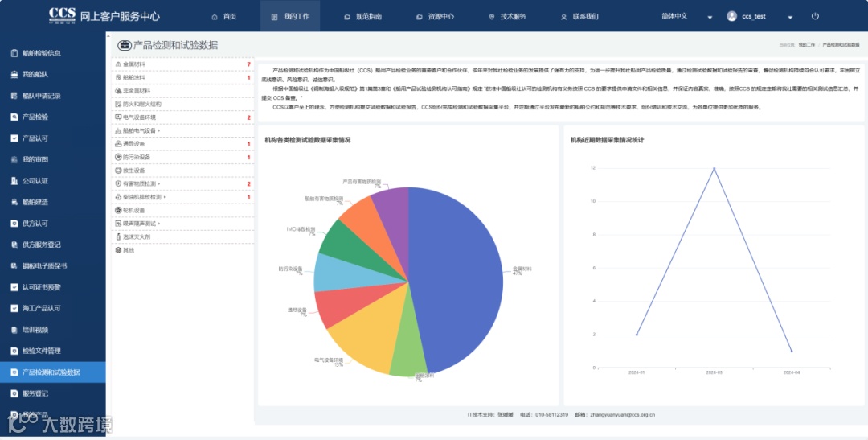Click the CCS logo in the header

[61, 15]
